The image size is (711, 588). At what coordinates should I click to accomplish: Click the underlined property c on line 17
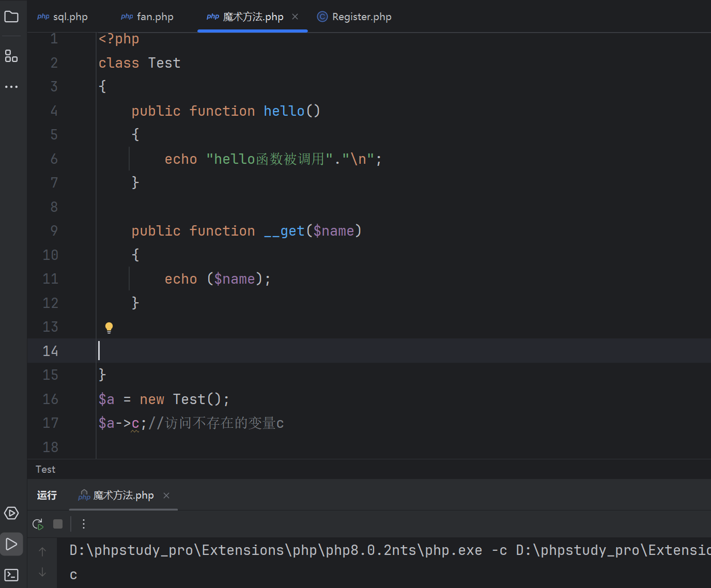135,424
